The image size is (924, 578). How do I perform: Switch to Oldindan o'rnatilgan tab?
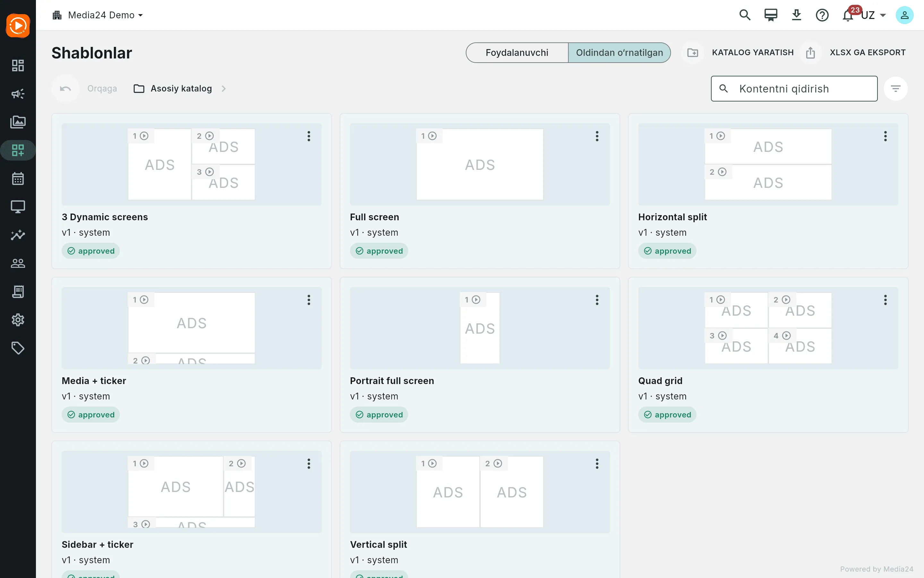(619, 53)
